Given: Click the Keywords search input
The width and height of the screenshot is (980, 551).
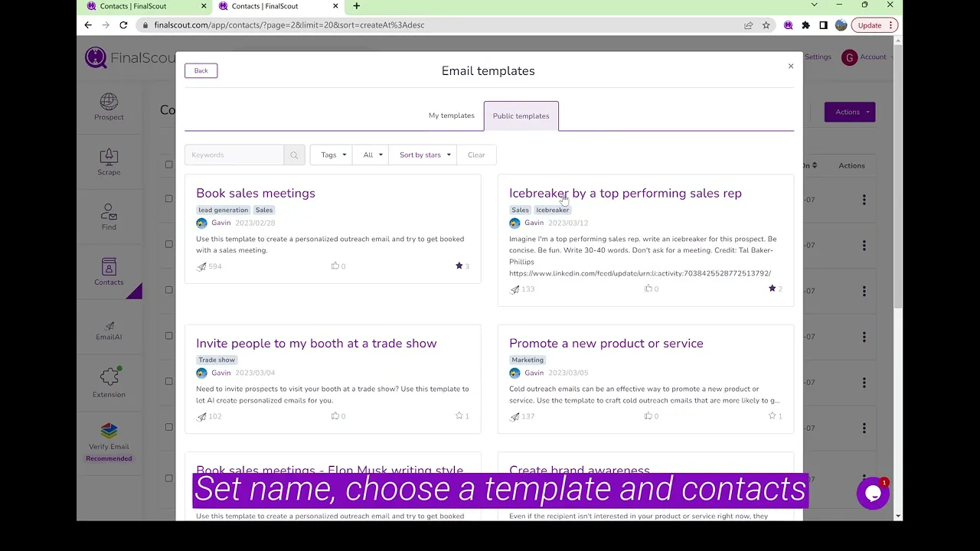Looking at the screenshot, I should pos(234,155).
